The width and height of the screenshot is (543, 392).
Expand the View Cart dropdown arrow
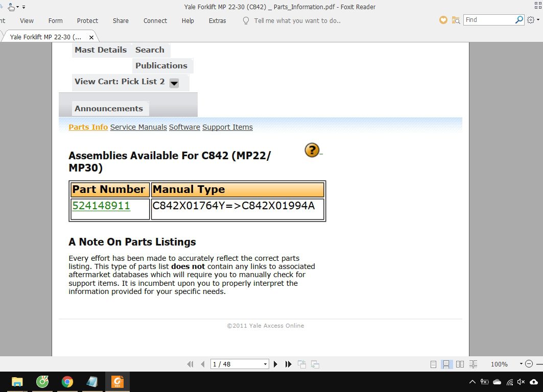click(174, 83)
